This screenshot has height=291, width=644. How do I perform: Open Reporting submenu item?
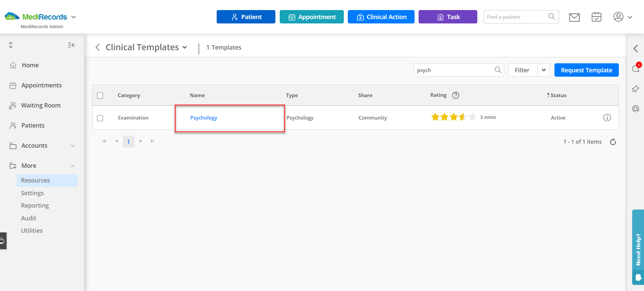point(35,205)
